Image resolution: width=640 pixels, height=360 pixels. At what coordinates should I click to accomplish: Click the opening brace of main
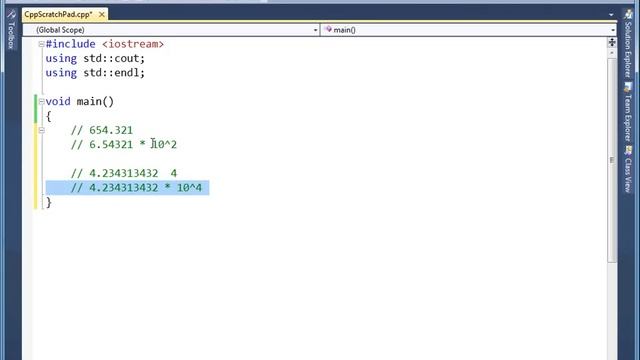click(x=49, y=116)
